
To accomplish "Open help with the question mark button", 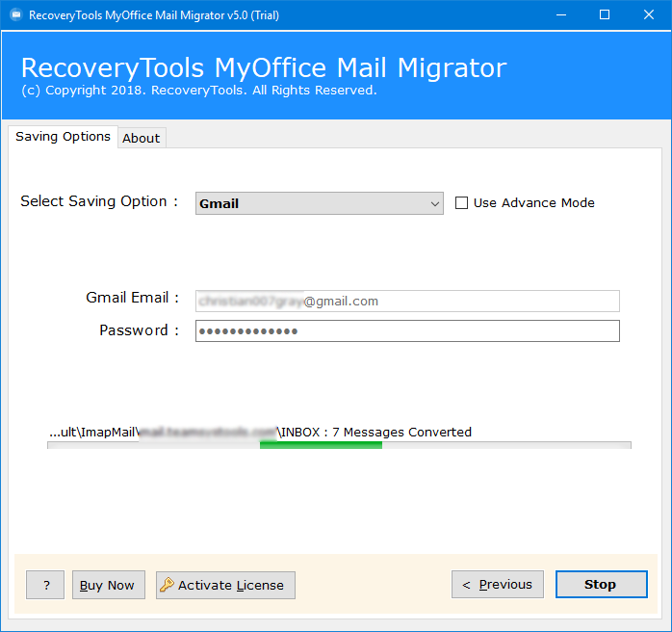I will tap(45, 585).
